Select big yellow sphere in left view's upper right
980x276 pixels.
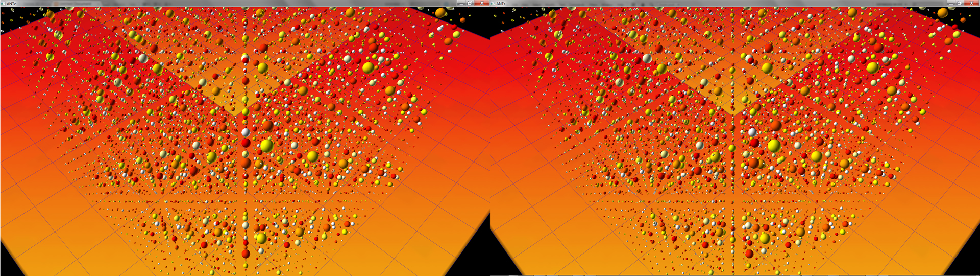pyautogui.click(x=368, y=67)
